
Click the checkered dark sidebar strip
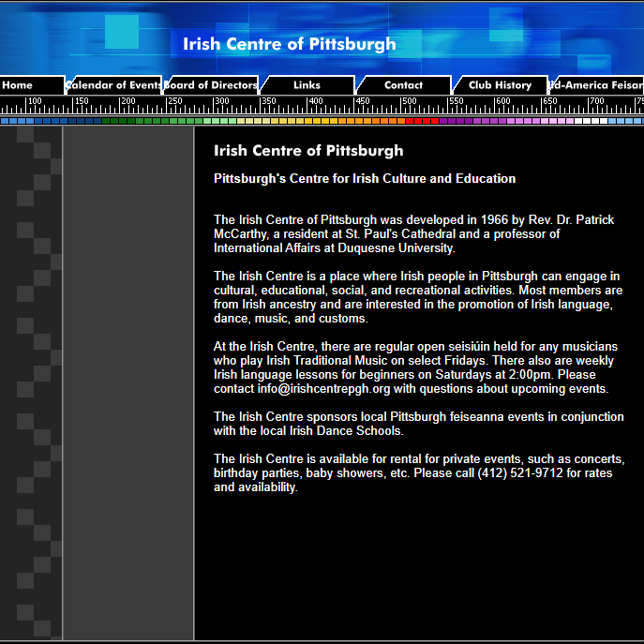[31, 375]
